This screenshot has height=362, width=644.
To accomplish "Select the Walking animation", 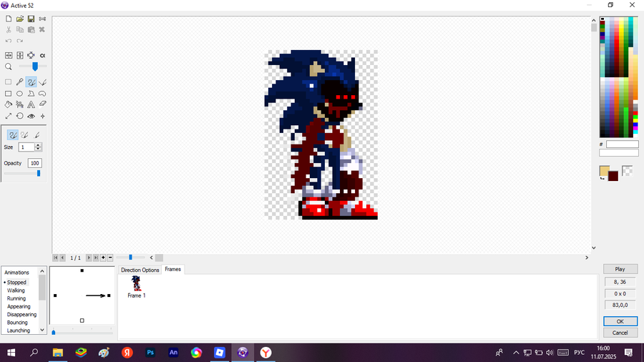I will click(x=16, y=290).
